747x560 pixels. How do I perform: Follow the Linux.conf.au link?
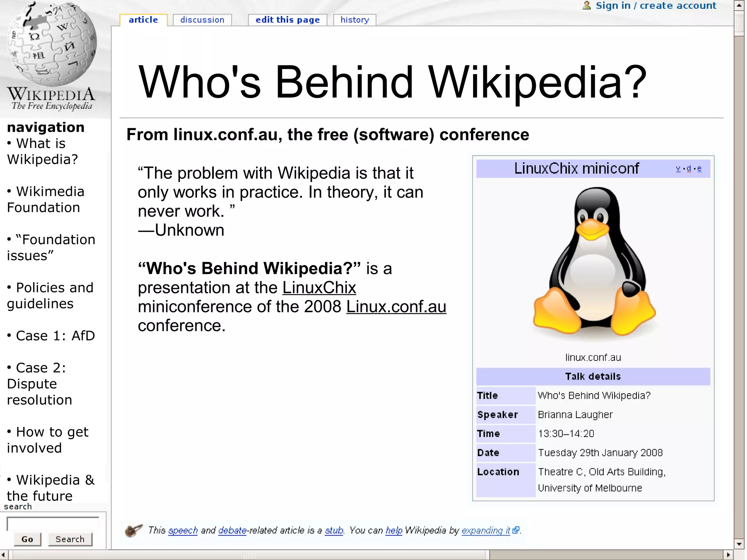pyautogui.click(x=396, y=307)
